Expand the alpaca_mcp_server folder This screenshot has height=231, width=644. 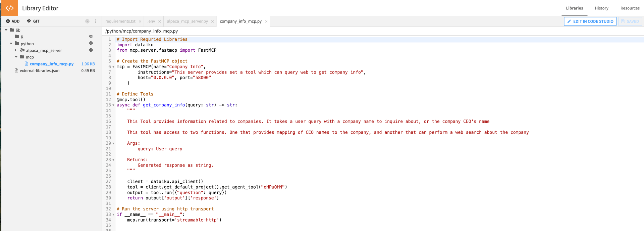click(x=15, y=50)
